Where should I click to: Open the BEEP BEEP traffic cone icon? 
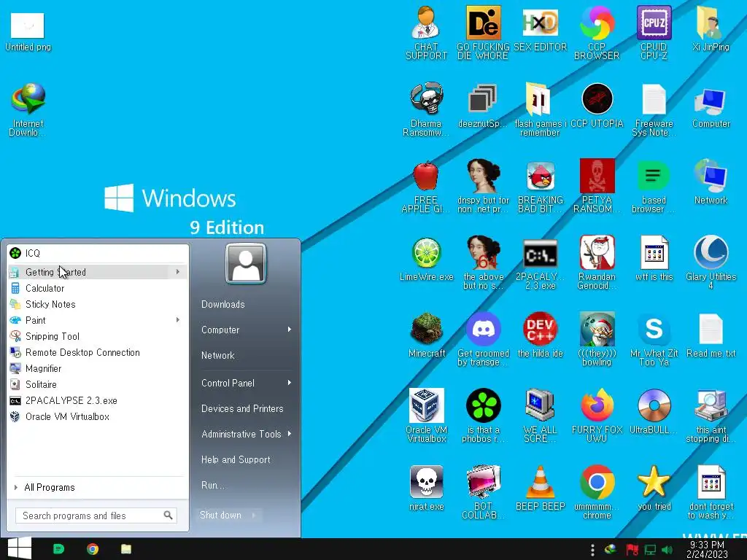tap(540, 488)
